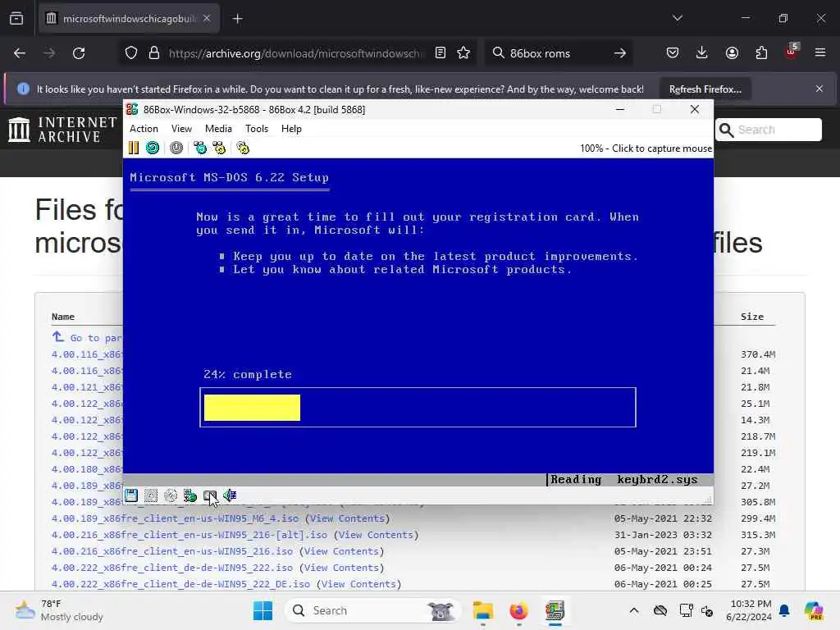Open Firefox extensions puzzle icon
This screenshot has width=840, height=630.
tap(761, 53)
